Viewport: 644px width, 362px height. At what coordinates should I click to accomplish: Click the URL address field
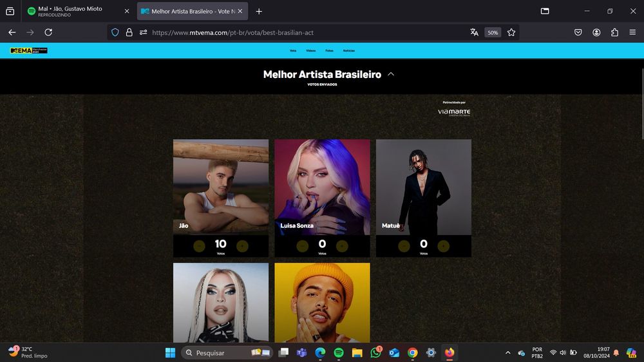308,32
